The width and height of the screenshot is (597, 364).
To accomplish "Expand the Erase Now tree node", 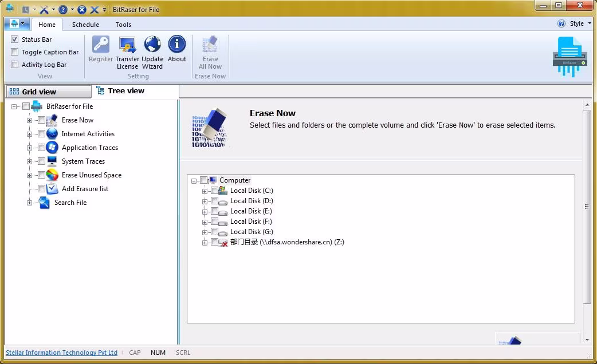I will click(29, 121).
